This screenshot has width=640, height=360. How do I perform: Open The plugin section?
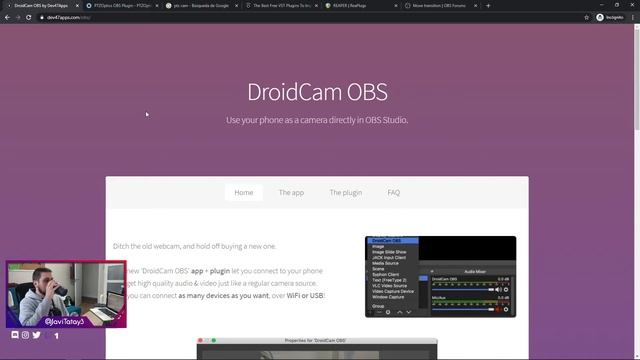pyautogui.click(x=346, y=193)
